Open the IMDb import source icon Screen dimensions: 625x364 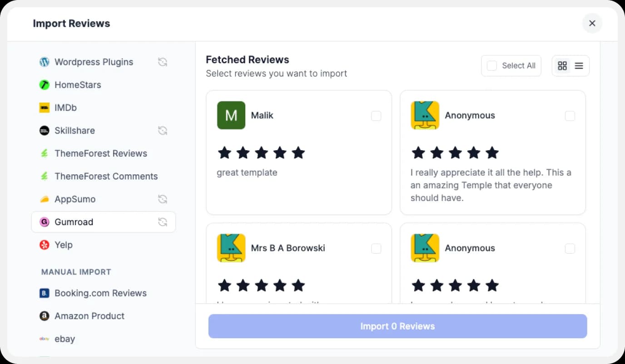(44, 108)
